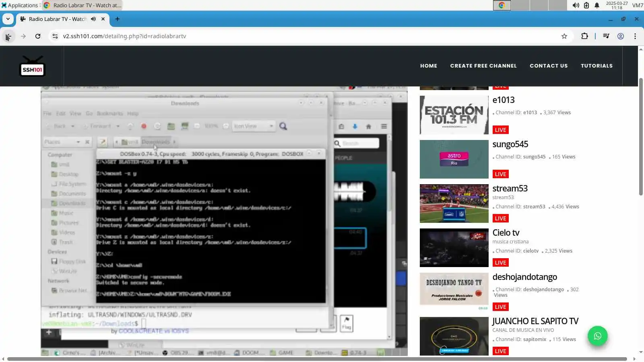Image resolution: width=644 pixels, height=362 pixels.
Task: Open a new browser tab
Action: tap(117, 19)
